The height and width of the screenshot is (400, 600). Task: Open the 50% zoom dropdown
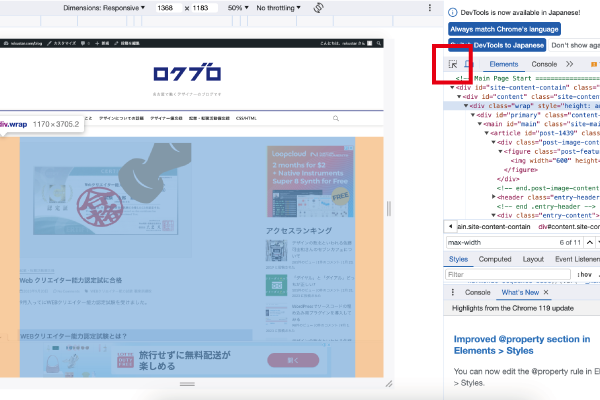pos(238,8)
